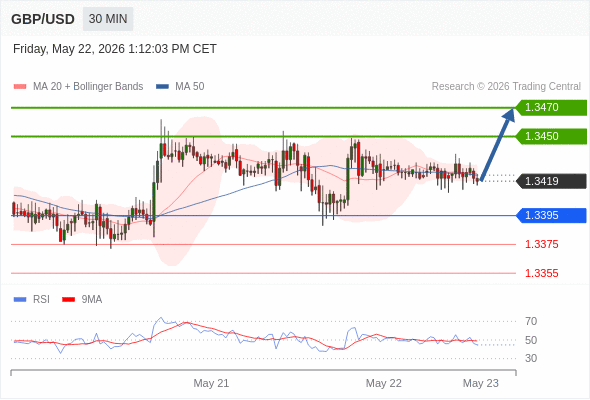Click the 1.3375 support level label
Image resolution: width=590 pixels, height=400 pixels.
click(541, 245)
